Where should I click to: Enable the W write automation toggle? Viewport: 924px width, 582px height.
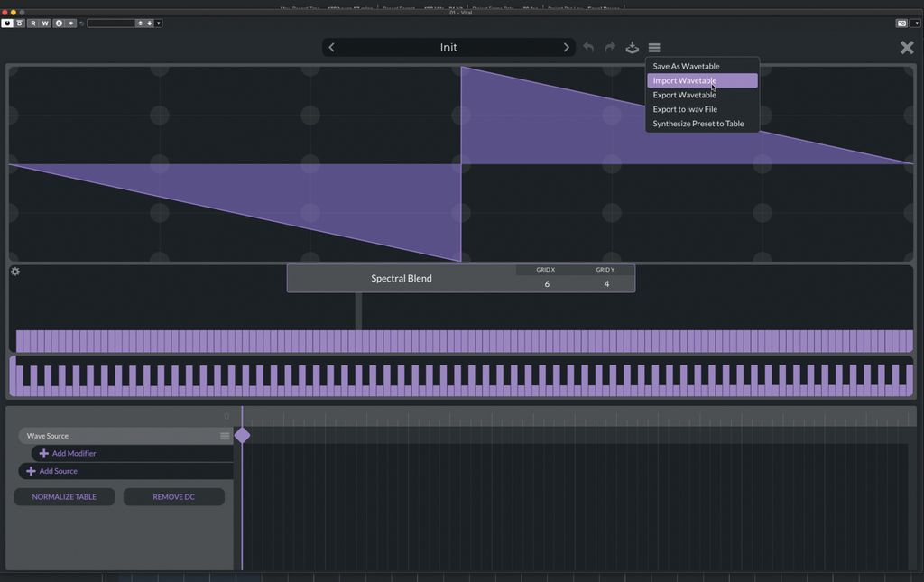click(46, 23)
